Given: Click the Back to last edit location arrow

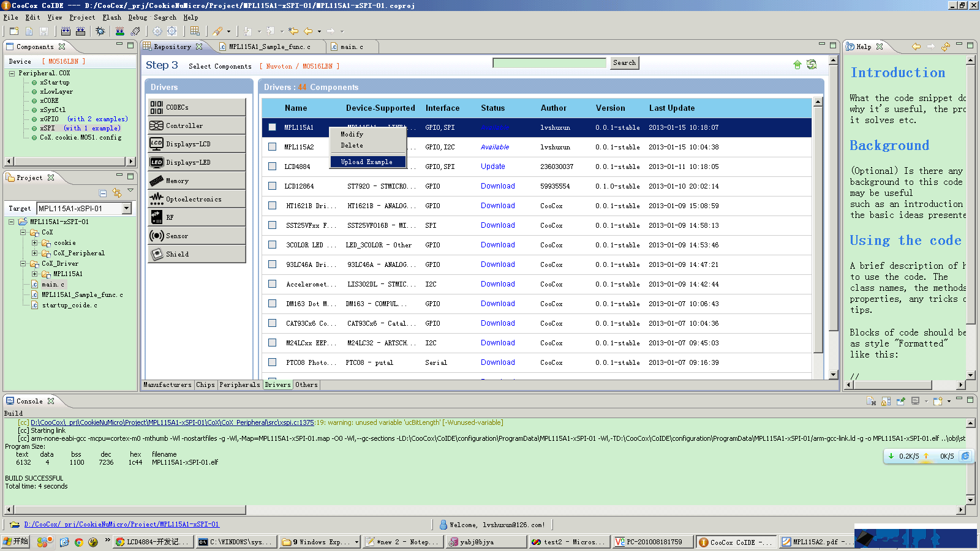Looking at the screenshot, I should tap(293, 31).
